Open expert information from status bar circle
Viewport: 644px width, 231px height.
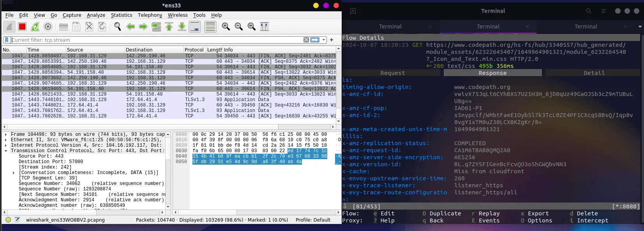pyautogui.click(x=8, y=220)
